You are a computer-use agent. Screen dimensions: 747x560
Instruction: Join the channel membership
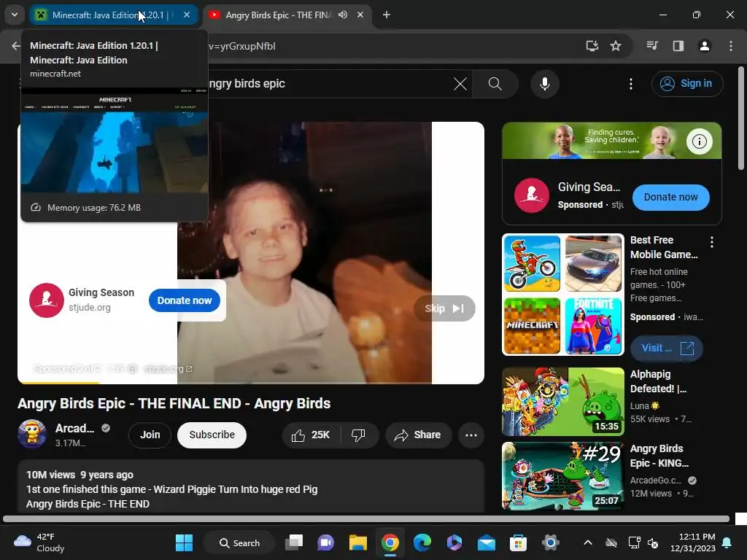coord(150,435)
